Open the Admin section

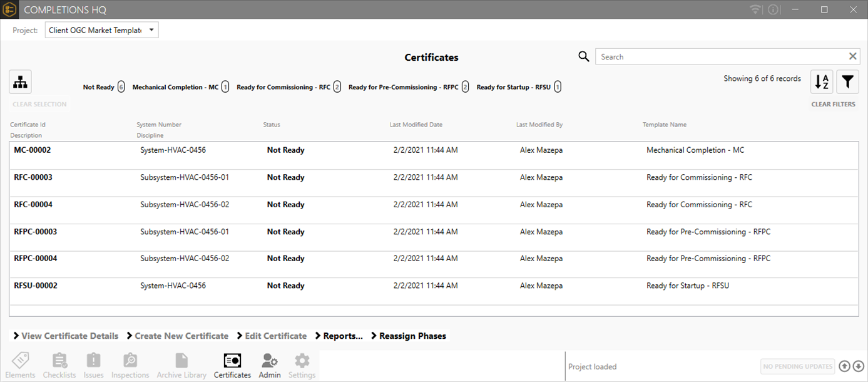point(270,366)
